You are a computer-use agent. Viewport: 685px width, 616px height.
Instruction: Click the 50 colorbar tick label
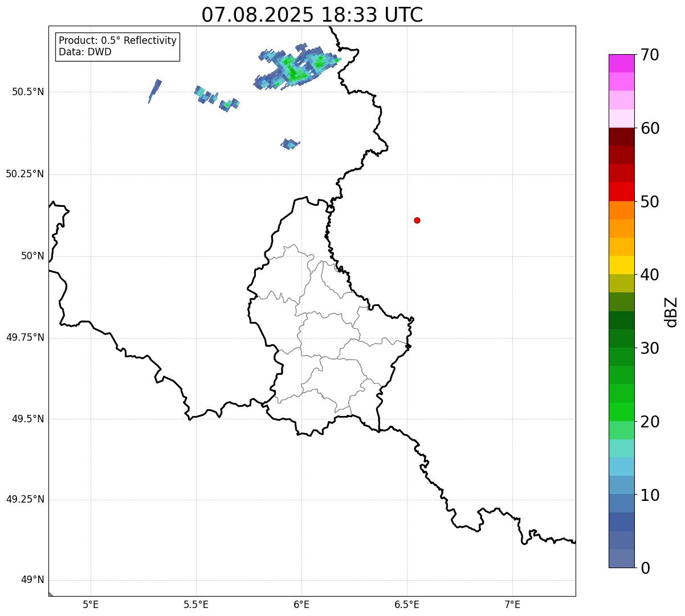point(650,202)
